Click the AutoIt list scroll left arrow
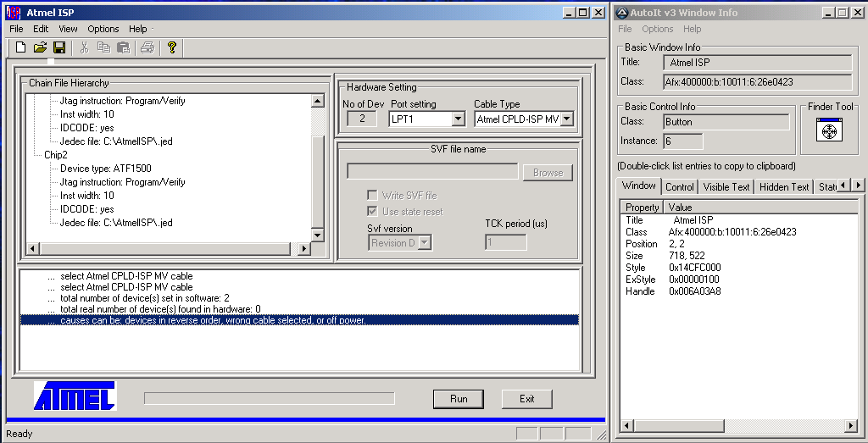The width and height of the screenshot is (868, 443). tap(626, 426)
